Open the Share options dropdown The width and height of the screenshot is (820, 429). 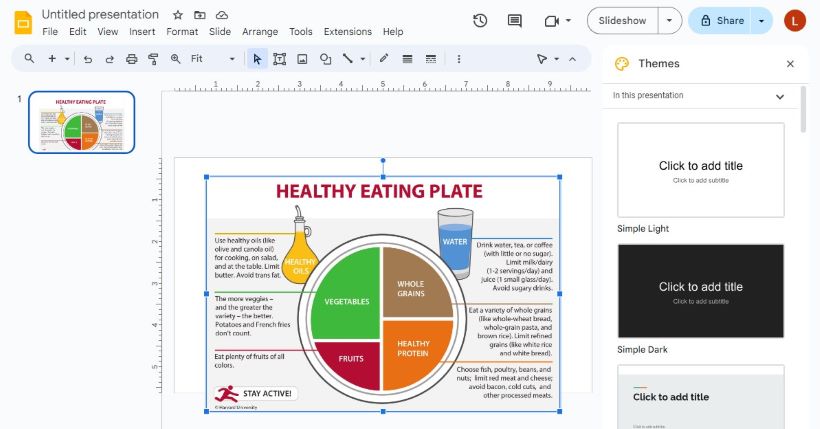pyautogui.click(x=761, y=21)
